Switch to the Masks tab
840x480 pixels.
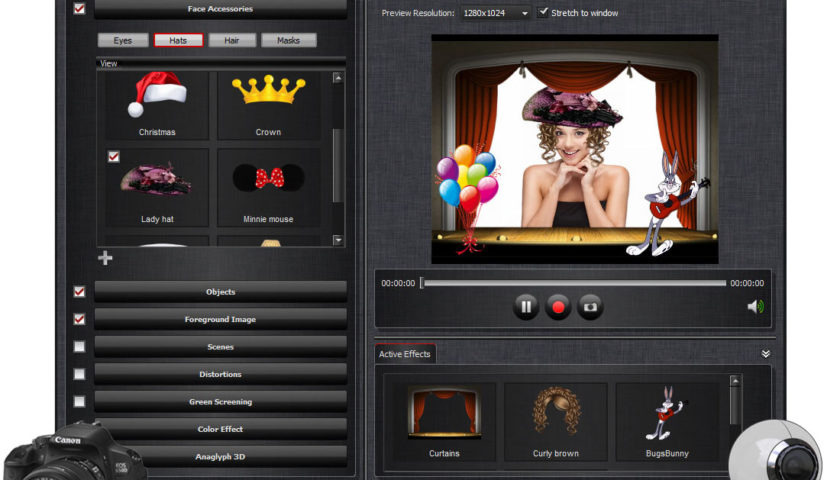[x=289, y=40]
